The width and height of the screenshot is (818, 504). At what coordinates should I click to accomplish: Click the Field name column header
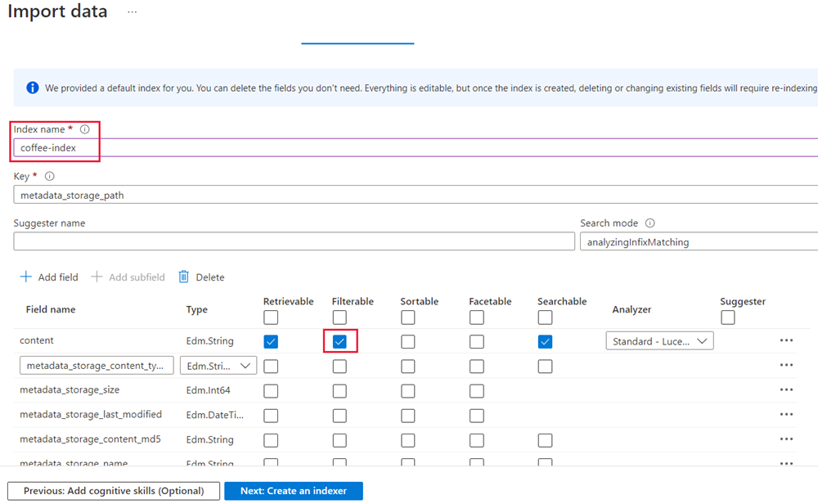pos(51,309)
